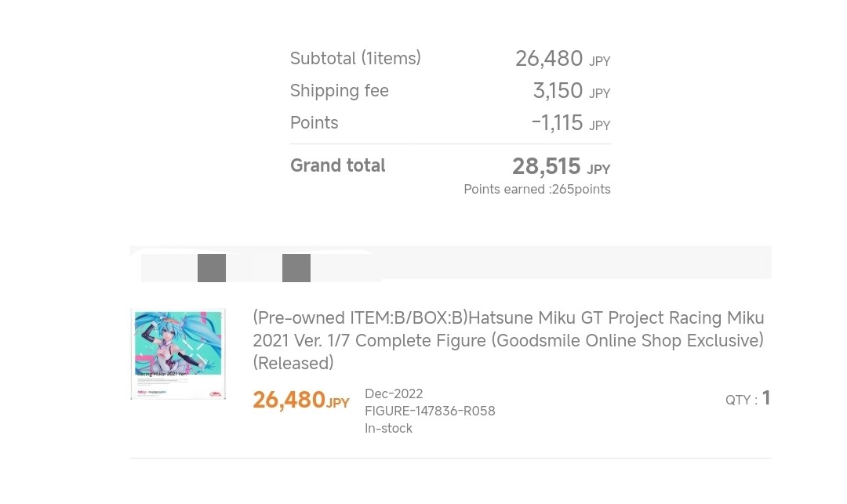The image size is (847, 504).
Task: Select the 3,150 JPY shipping amount
Action: [x=570, y=91]
